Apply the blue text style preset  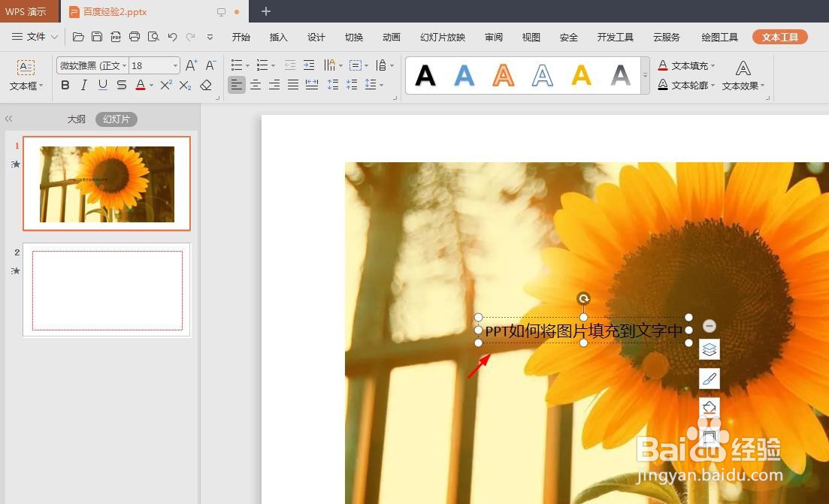(x=464, y=76)
